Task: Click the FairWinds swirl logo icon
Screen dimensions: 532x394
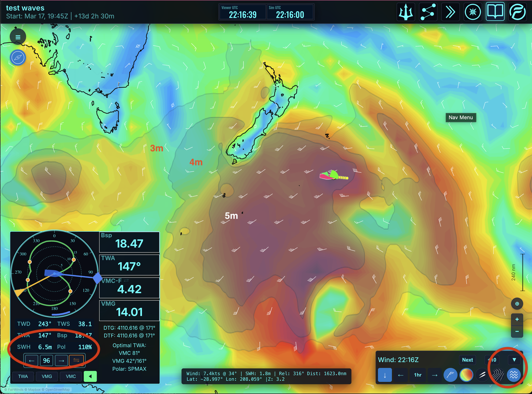Action: [x=517, y=12]
